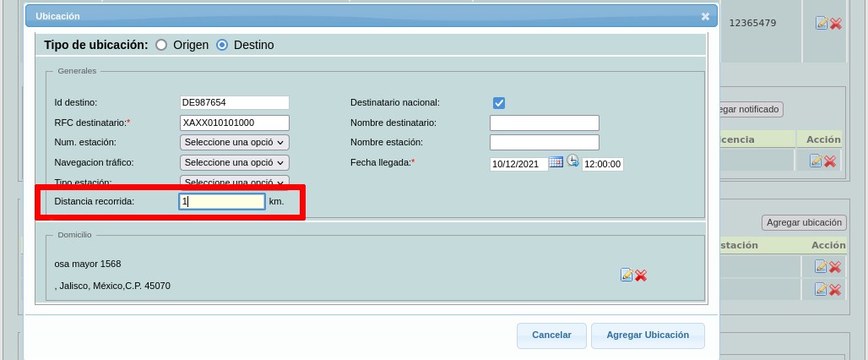Click the RFC destinatario field
Viewport: 868px width, 360px height.
235,123
